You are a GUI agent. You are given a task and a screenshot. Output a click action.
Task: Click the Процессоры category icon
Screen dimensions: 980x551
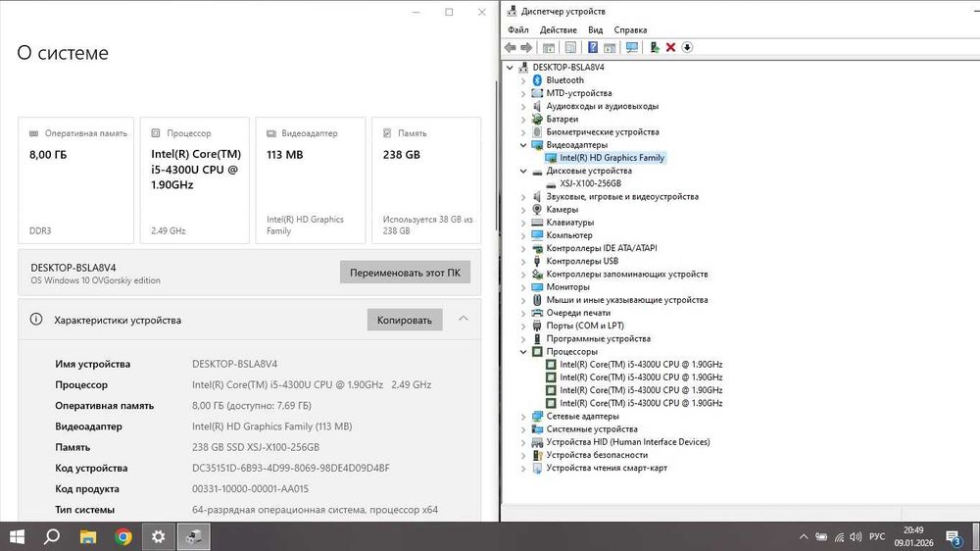tap(537, 352)
